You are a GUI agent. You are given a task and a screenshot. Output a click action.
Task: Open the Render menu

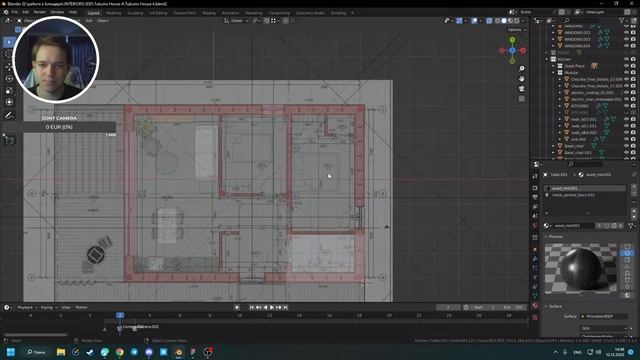[x=40, y=12]
